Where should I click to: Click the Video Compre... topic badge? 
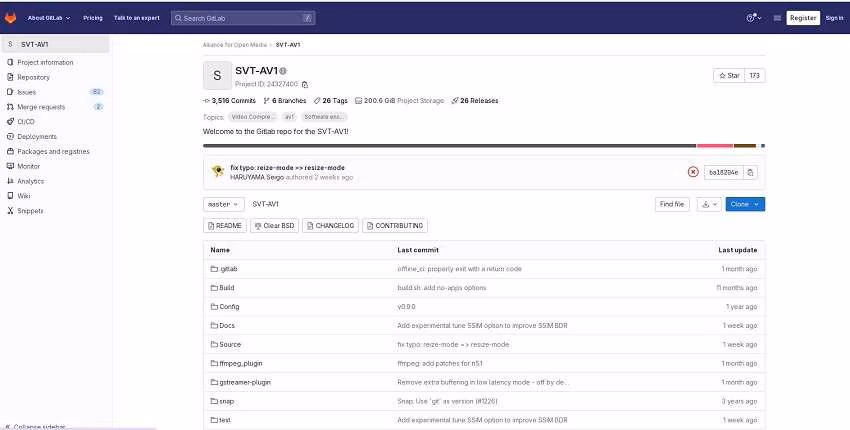[x=253, y=117]
